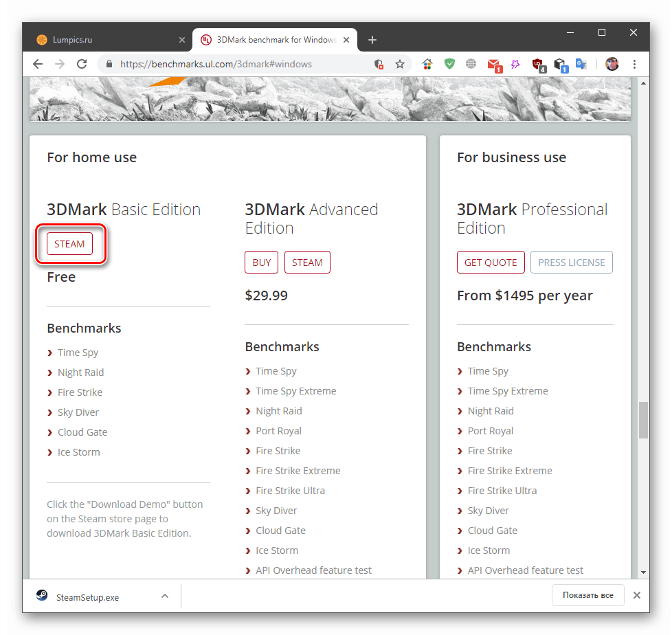Viewport: 672px width, 635px height.
Task: Click Fire Strike Extreme in Professional Edition list
Action: pos(510,471)
